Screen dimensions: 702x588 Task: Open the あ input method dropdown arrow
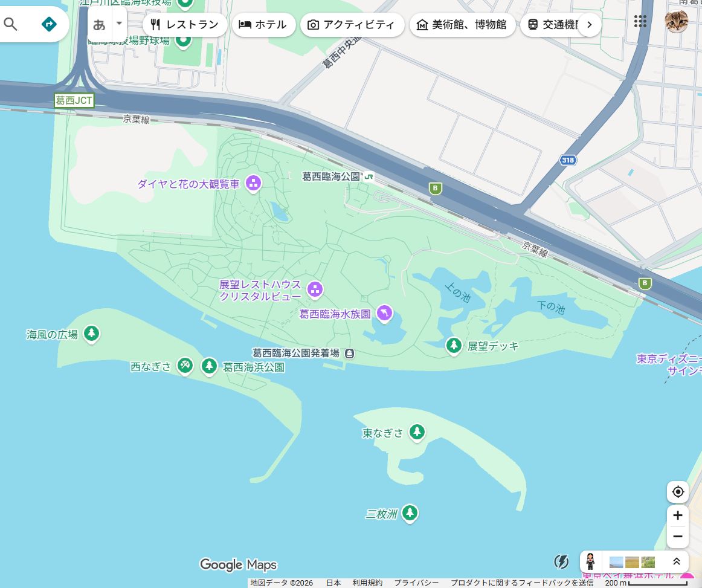(x=119, y=24)
